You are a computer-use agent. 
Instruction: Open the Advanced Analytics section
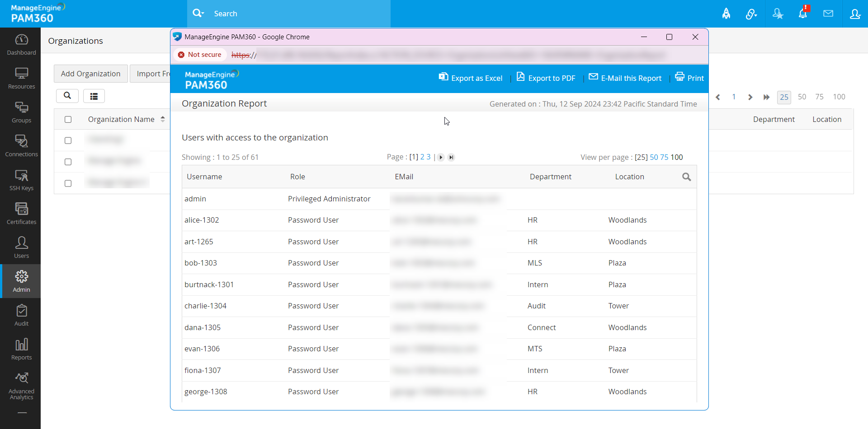[21, 384]
